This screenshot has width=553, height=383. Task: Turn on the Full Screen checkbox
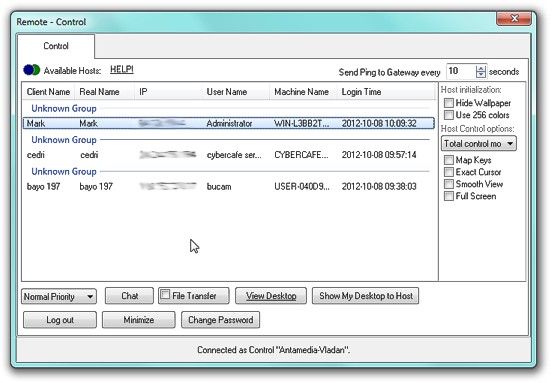pos(449,196)
